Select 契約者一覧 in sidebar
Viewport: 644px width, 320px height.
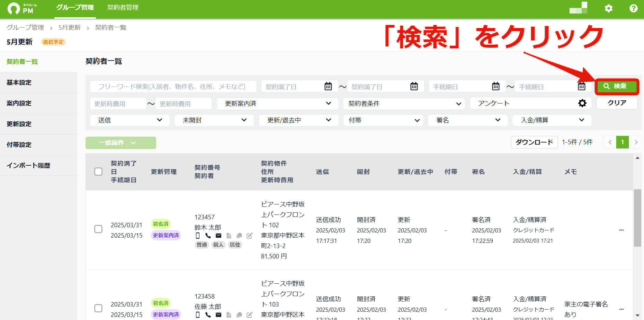pos(38,62)
